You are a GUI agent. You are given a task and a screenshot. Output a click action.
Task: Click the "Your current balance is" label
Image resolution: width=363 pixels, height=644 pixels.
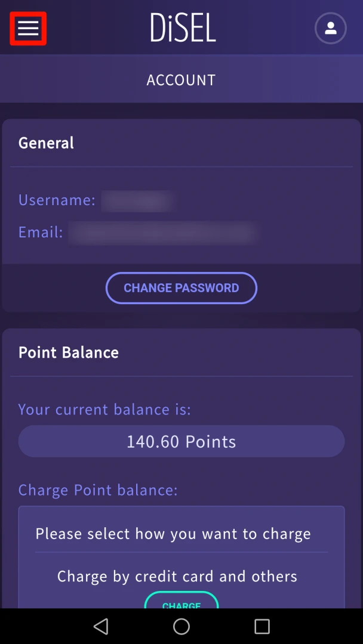[x=104, y=410]
